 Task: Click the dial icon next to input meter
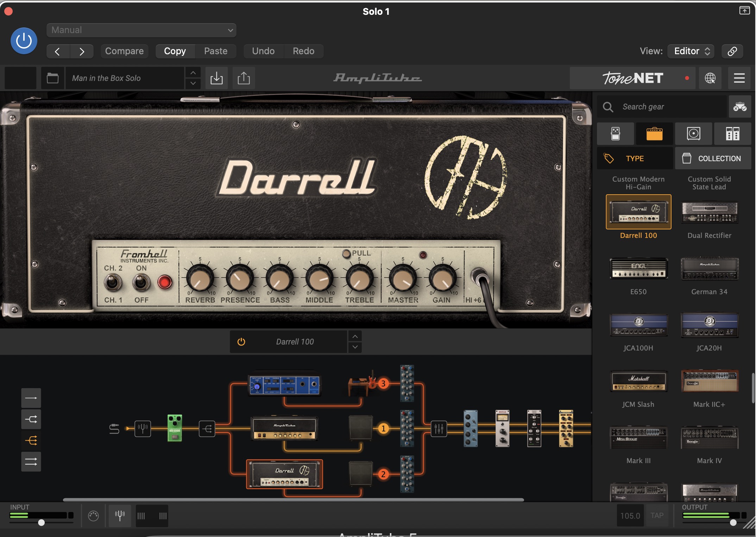93,516
